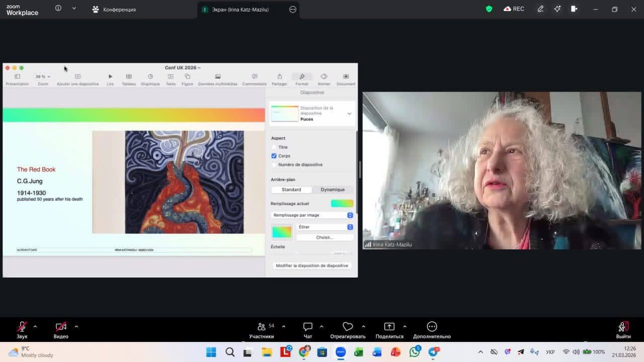Viewport: 644px width, 362px height.
Task: Open the Remplissage par image dropdown
Action: coord(312,215)
